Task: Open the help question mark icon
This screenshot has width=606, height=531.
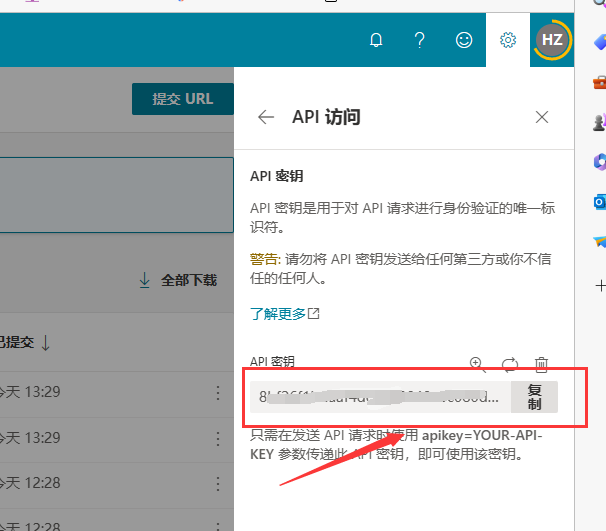Action: coord(419,40)
